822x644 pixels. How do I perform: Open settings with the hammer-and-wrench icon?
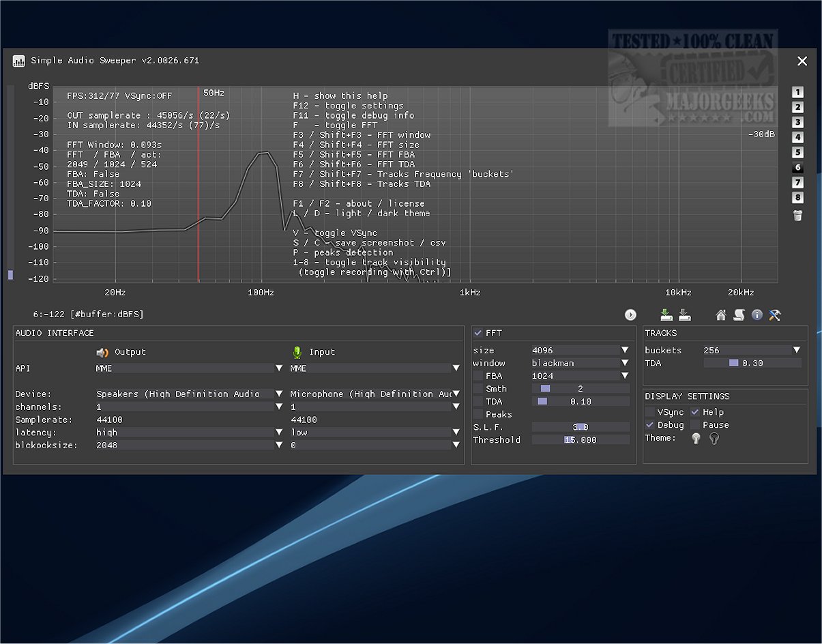(774, 314)
